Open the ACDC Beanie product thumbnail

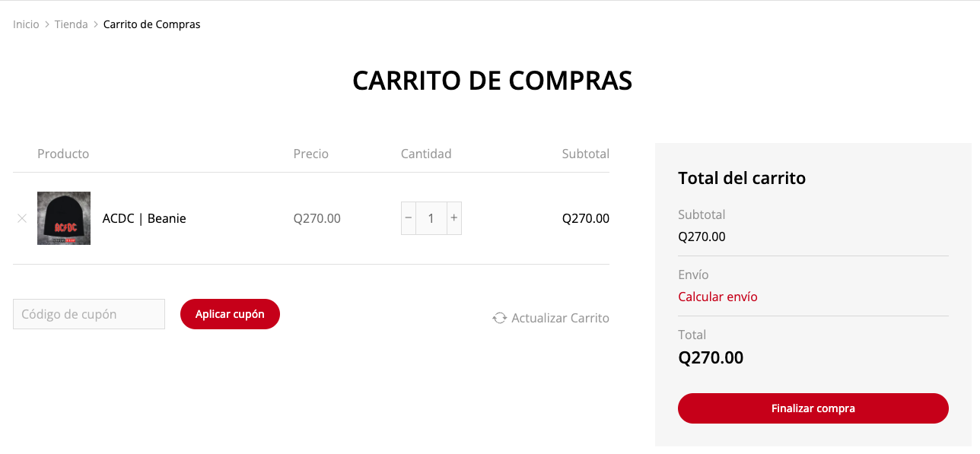(x=64, y=218)
